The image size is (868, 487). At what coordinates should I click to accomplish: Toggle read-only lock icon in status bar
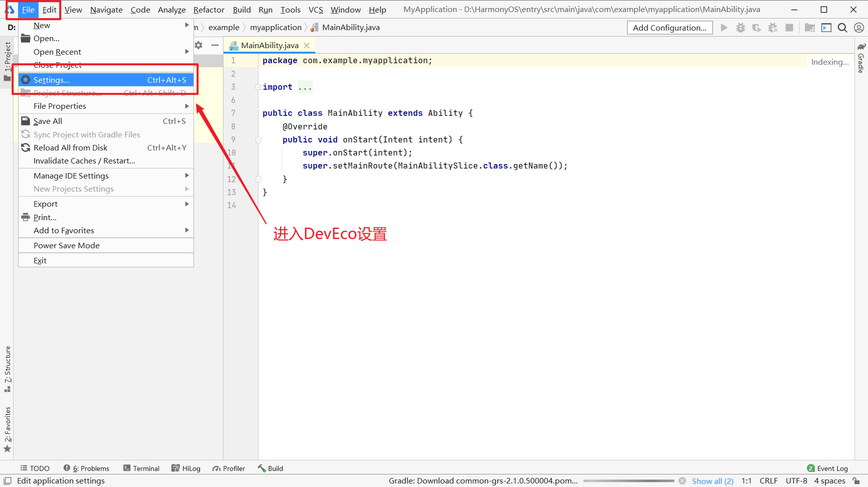[x=856, y=480]
